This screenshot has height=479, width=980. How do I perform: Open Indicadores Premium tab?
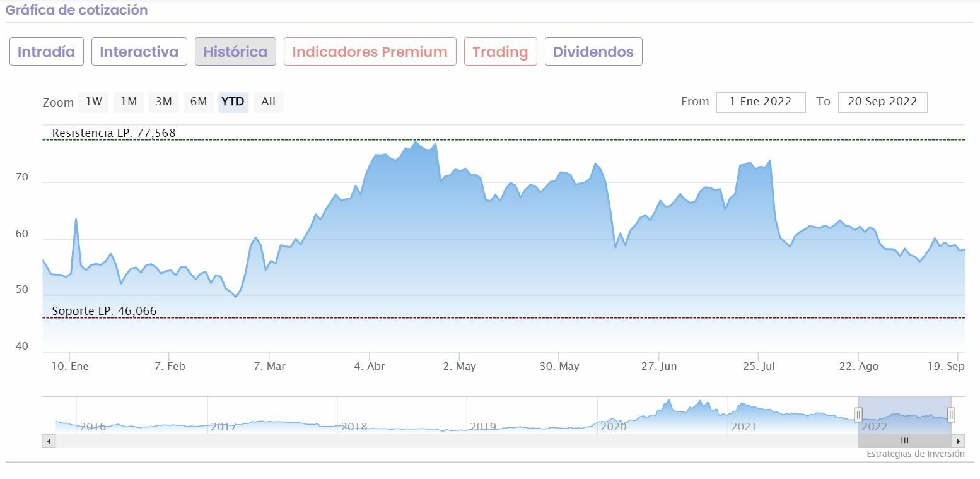[x=370, y=52]
